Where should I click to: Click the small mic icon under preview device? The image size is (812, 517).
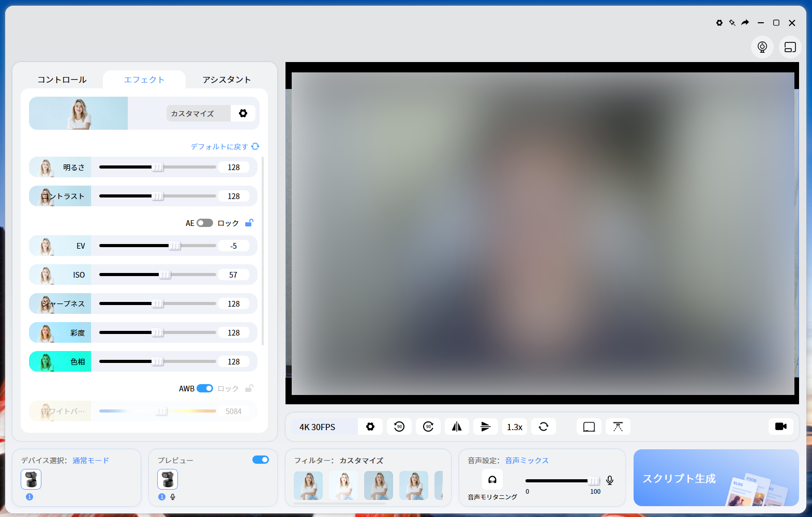(173, 497)
